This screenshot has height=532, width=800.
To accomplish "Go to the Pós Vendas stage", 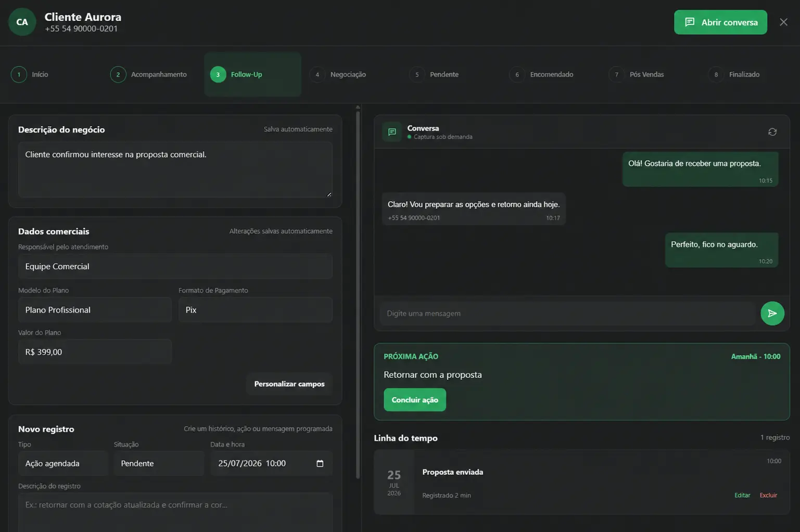I will (x=637, y=74).
